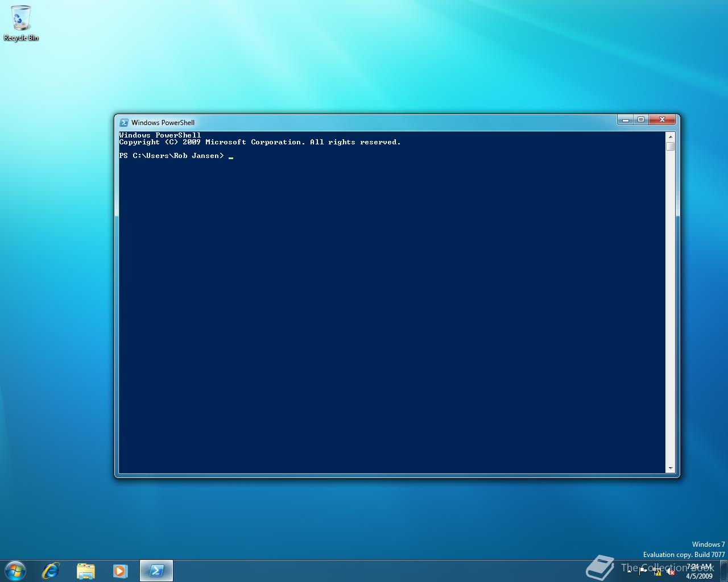The height and width of the screenshot is (582, 728).
Task: Open the muted volume tray icon
Action: [x=671, y=572]
